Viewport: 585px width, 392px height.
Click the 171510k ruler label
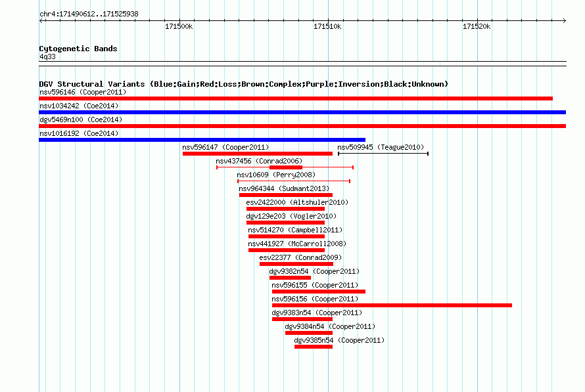click(x=327, y=26)
